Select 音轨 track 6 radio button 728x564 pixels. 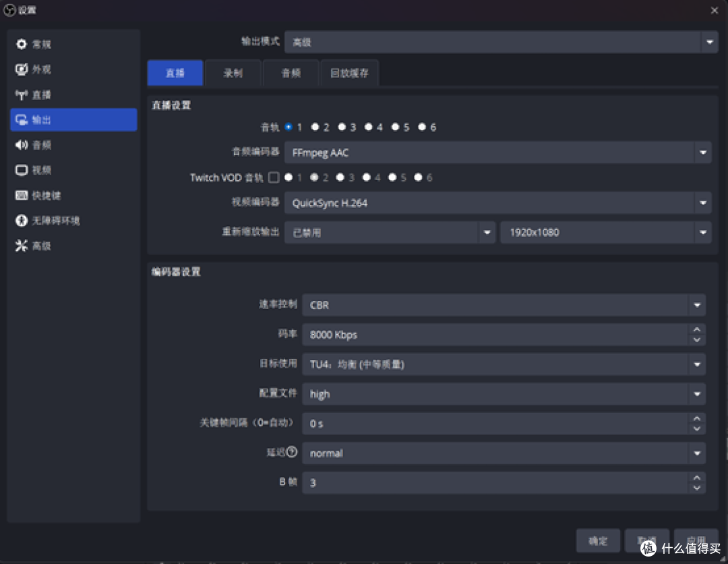(x=422, y=127)
